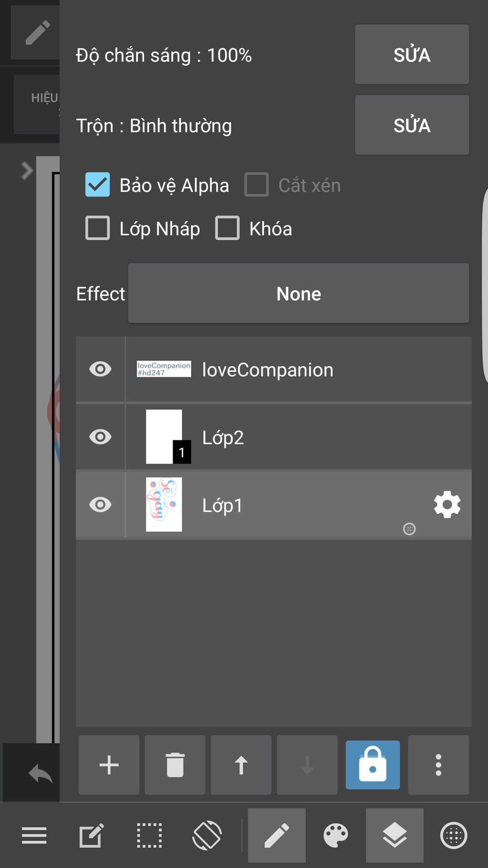This screenshot has width=488, height=868.
Task: Select the selection marquee tool
Action: [150, 836]
